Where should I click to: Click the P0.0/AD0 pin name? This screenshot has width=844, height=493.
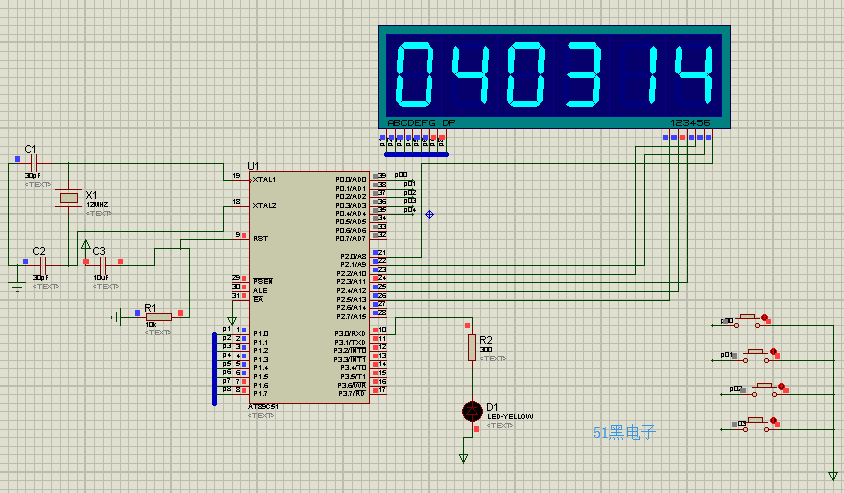(x=351, y=180)
